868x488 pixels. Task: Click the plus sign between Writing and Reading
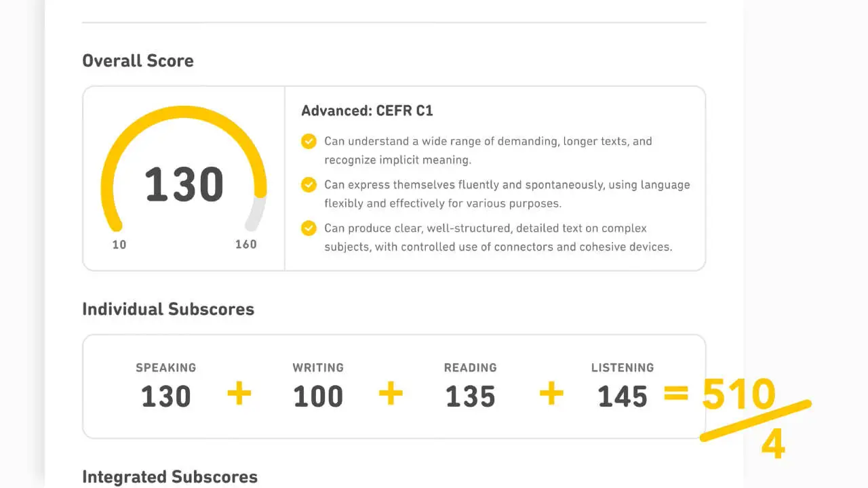(x=391, y=394)
